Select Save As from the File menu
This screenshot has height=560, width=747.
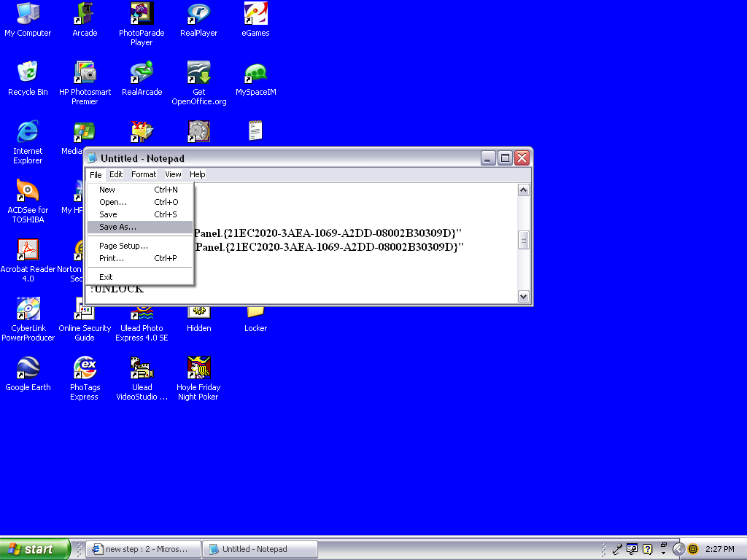click(117, 227)
